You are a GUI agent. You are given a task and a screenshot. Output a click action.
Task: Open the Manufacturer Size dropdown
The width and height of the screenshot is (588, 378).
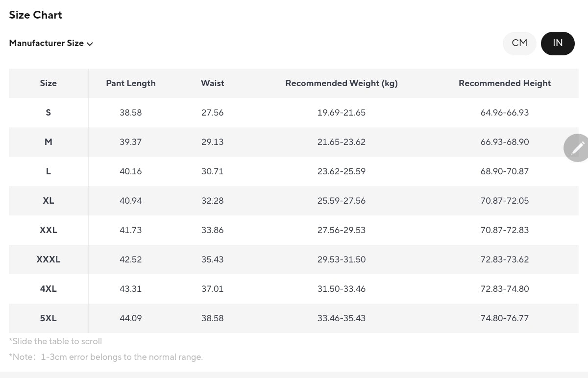pyautogui.click(x=47, y=43)
